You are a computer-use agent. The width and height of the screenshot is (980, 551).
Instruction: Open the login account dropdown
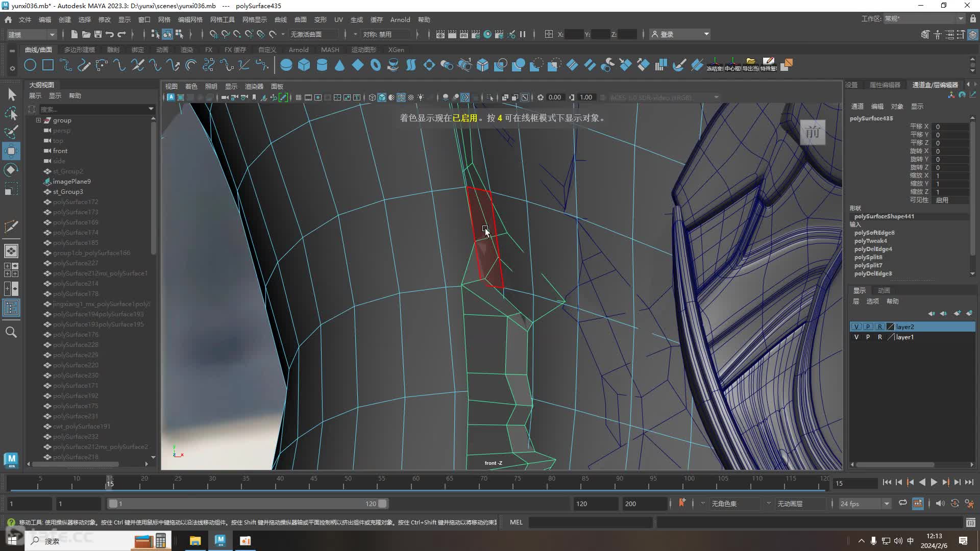pyautogui.click(x=680, y=34)
